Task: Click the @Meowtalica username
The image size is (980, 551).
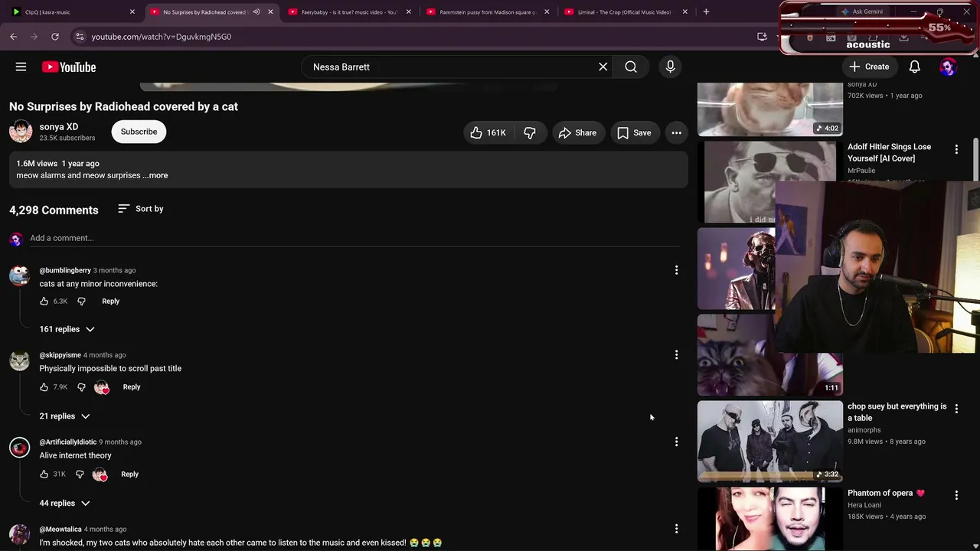Action: 60,529
